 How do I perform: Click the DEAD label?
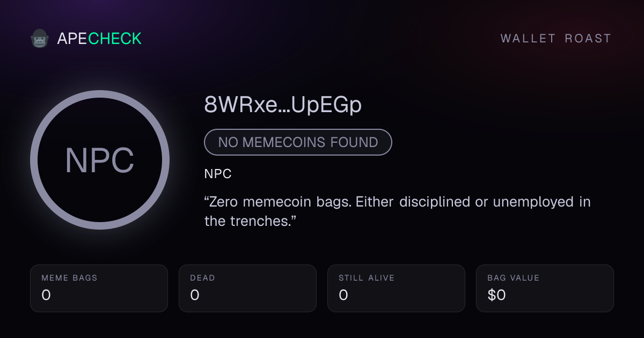(x=202, y=278)
